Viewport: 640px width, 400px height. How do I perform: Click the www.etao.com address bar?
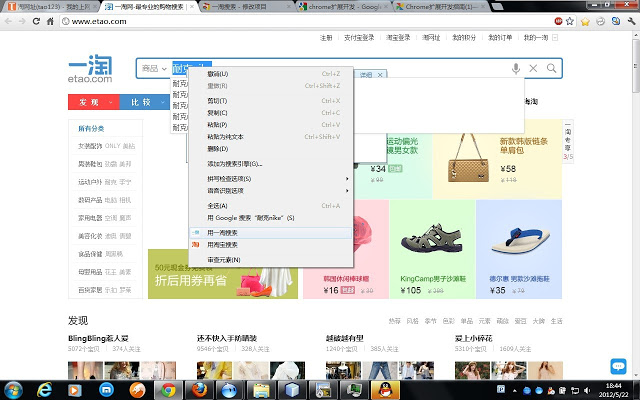tap(306, 21)
